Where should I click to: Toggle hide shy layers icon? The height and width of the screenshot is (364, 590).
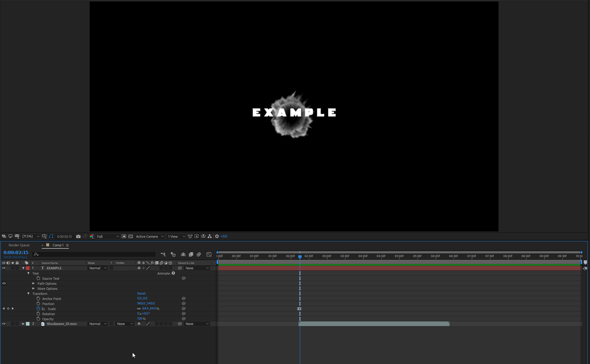pos(183,255)
